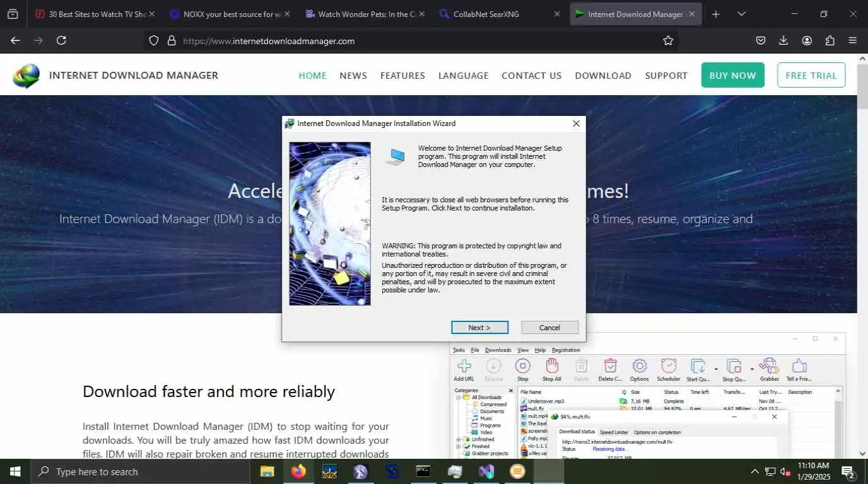Open DOWNLOAD in site navigation
868x484 pixels.
point(603,76)
